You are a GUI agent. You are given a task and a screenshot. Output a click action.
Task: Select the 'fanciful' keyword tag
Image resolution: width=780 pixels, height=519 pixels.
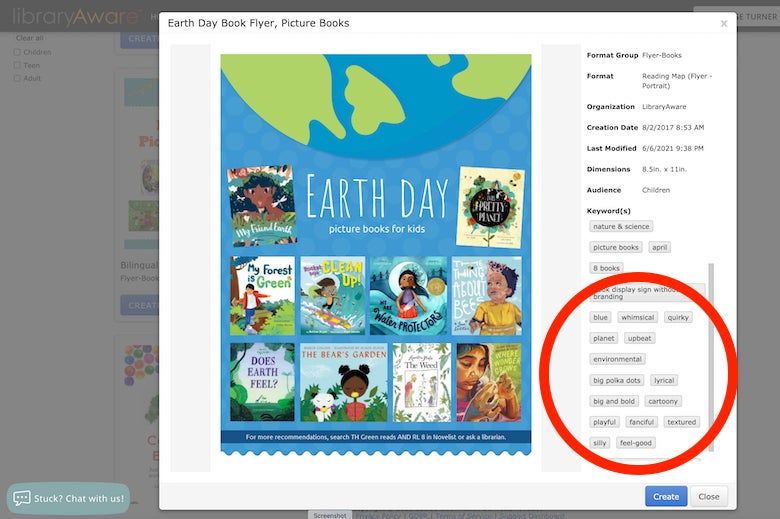[641, 422]
